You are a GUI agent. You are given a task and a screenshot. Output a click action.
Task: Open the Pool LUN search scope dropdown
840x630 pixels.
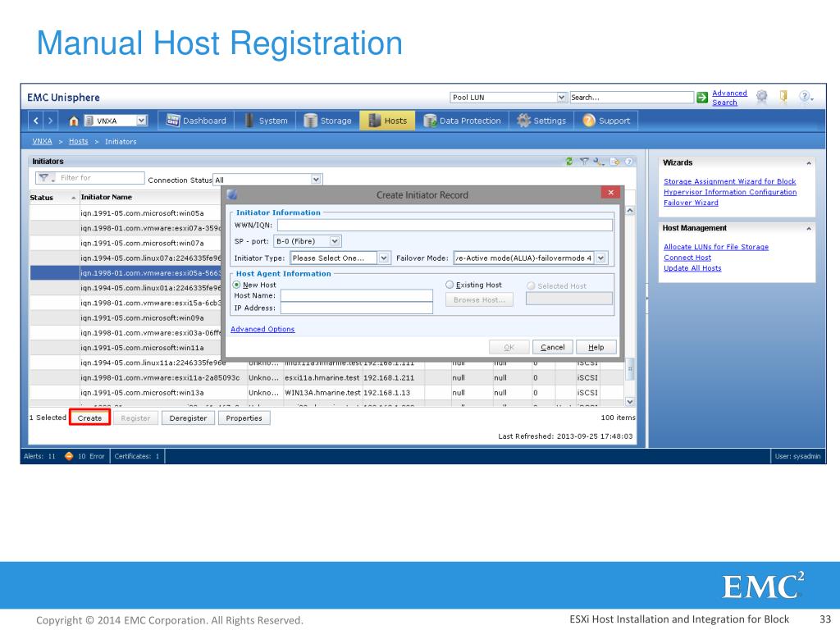[561, 98]
